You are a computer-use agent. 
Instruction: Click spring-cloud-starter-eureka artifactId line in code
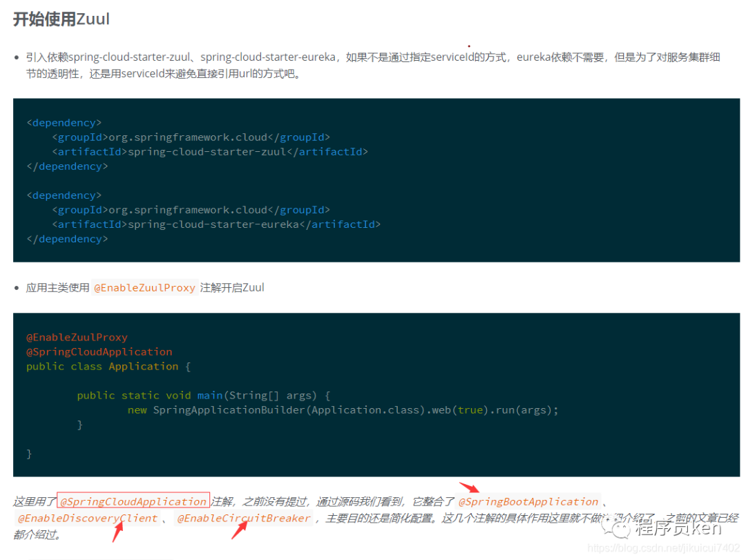pyautogui.click(x=216, y=224)
